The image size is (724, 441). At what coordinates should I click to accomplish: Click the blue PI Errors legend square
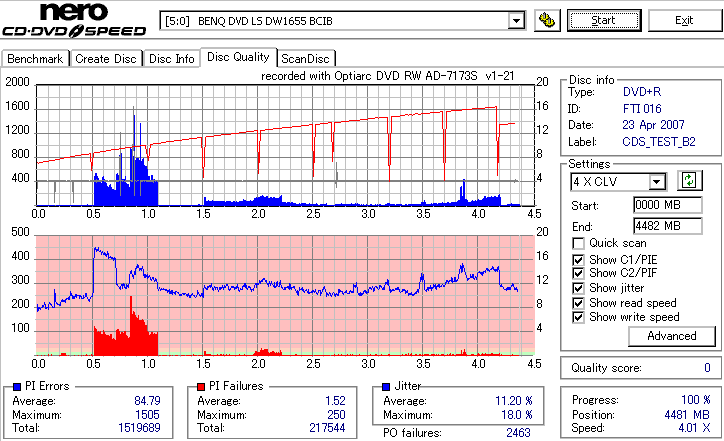pos(17,387)
